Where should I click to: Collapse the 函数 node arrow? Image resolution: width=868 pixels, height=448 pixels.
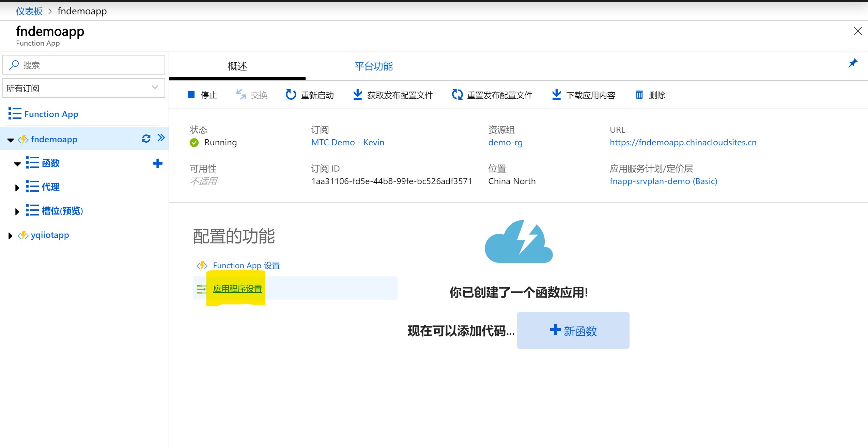click(x=17, y=164)
